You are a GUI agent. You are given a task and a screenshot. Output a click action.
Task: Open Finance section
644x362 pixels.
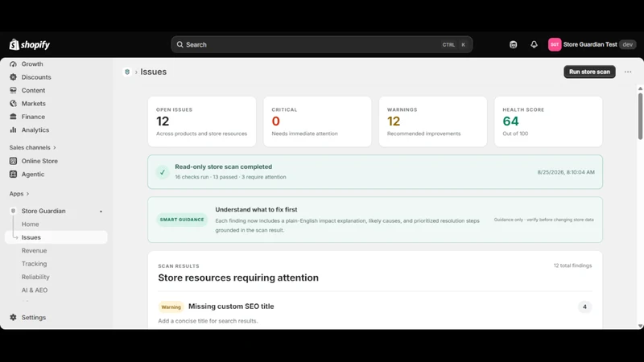pos(33,117)
